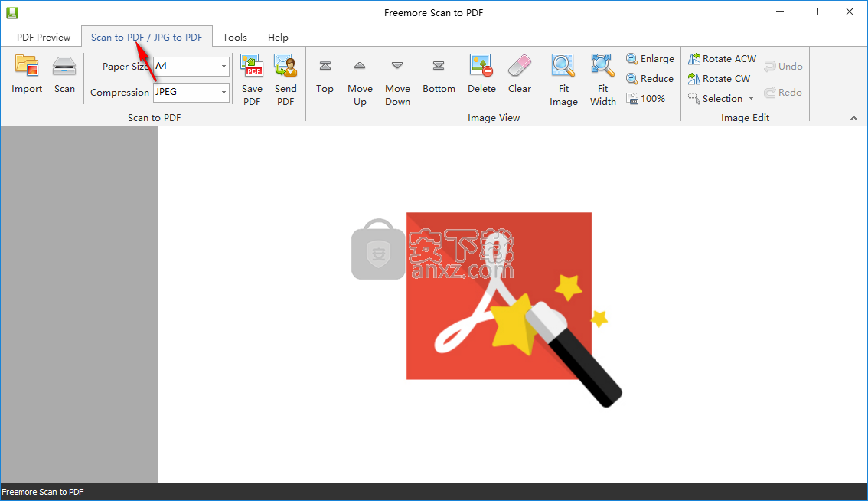Click the application icon in title bar
Image resolution: width=868 pixels, height=501 pixels.
12,13
